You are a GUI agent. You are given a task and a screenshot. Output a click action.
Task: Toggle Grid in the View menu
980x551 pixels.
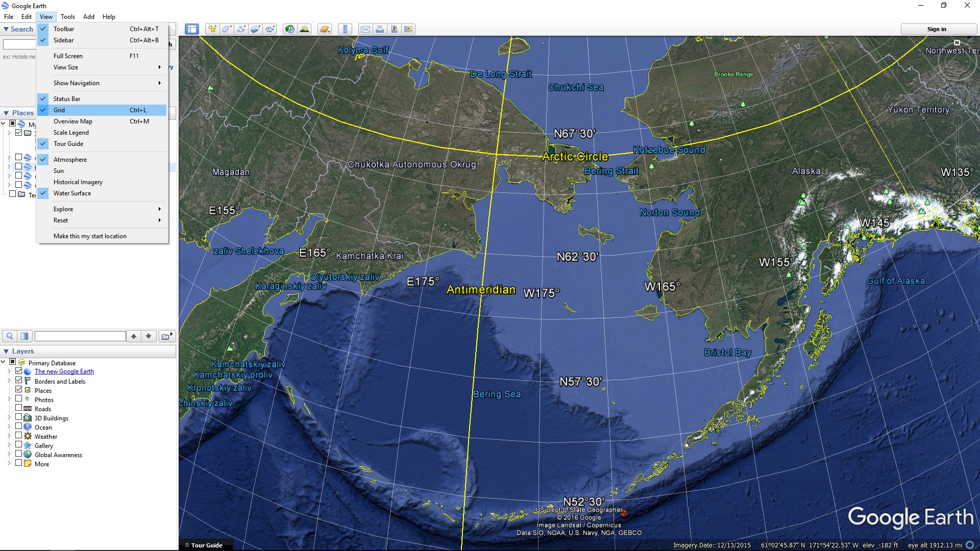coord(102,110)
